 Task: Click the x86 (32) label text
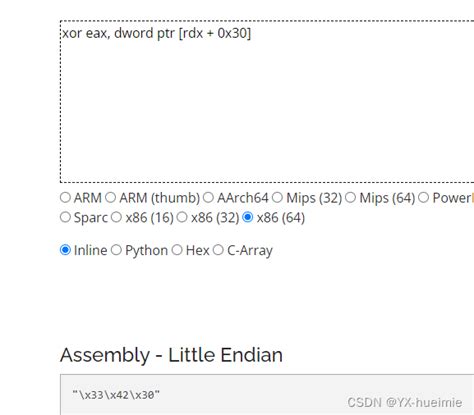(x=215, y=218)
